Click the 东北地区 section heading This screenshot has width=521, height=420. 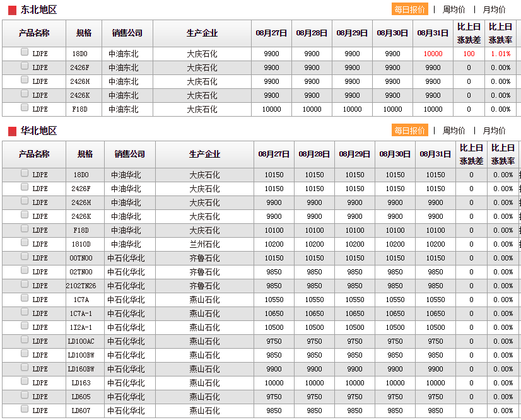point(38,9)
